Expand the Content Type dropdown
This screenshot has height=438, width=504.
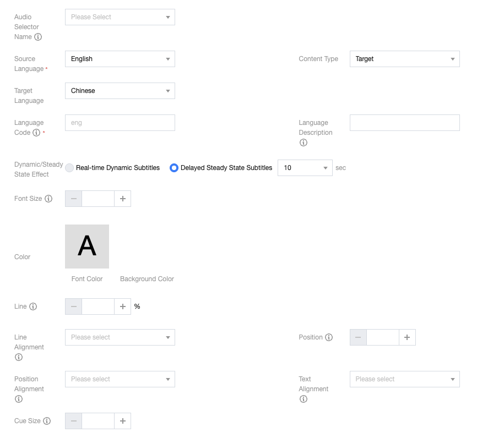404,59
